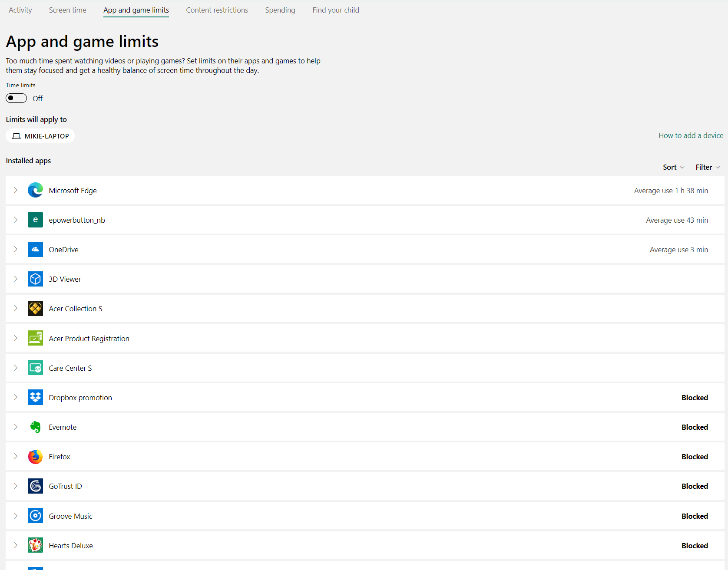Expand the epowerbutton_nb row chevron

coord(16,220)
